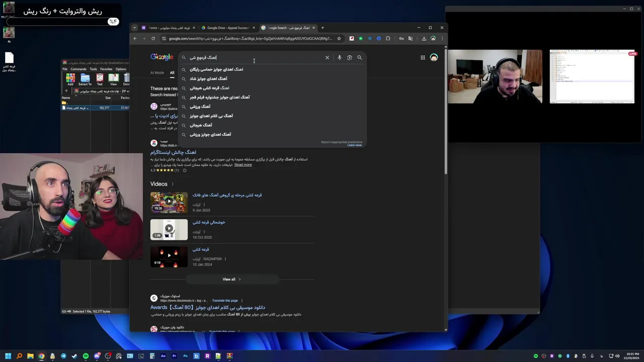Open more options for Videos section
This screenshot has height=362, width=644.
tap(173, 184)
